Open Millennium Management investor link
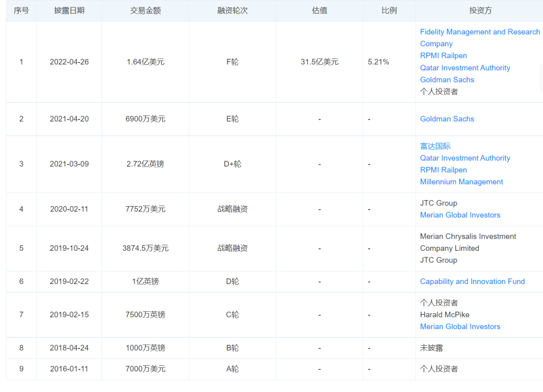The width and height of the screenshot is (543, 392). pyautogui.click(x=461, y=182)
